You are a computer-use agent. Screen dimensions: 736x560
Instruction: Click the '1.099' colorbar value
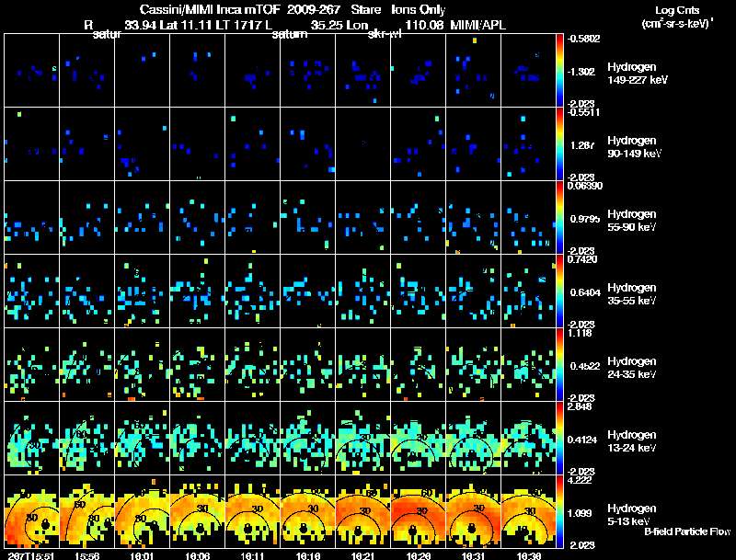581,514
